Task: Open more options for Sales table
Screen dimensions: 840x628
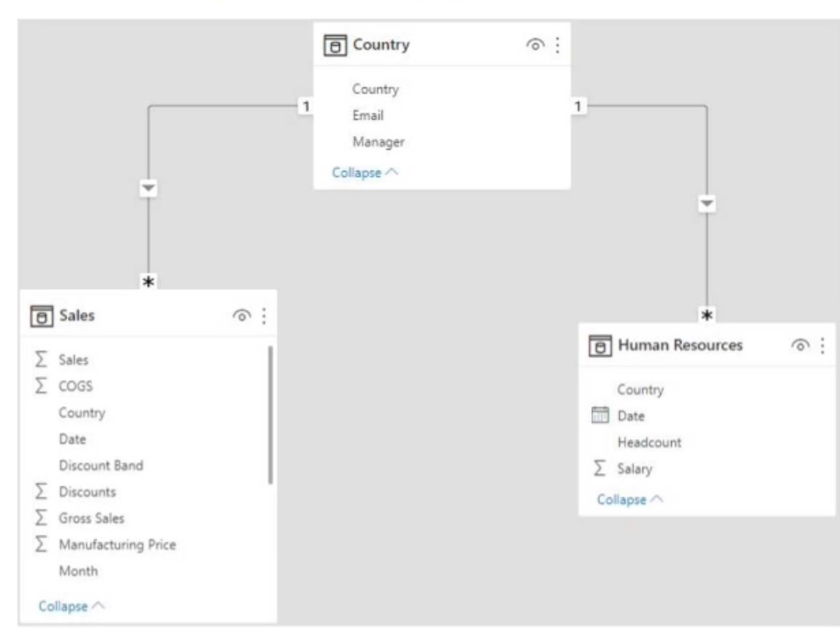Action: (x=263, y=316)
